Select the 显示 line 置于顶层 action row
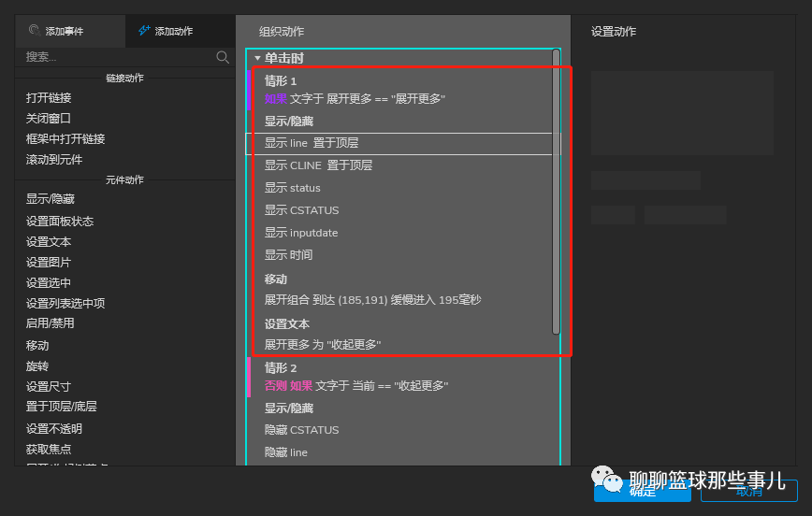 tap(402, 143)
